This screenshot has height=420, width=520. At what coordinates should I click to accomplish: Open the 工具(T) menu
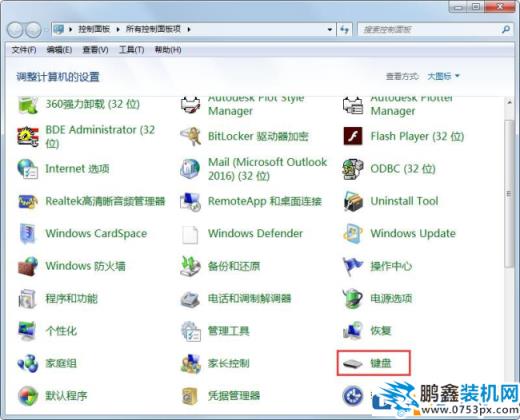tap(132, 50)
